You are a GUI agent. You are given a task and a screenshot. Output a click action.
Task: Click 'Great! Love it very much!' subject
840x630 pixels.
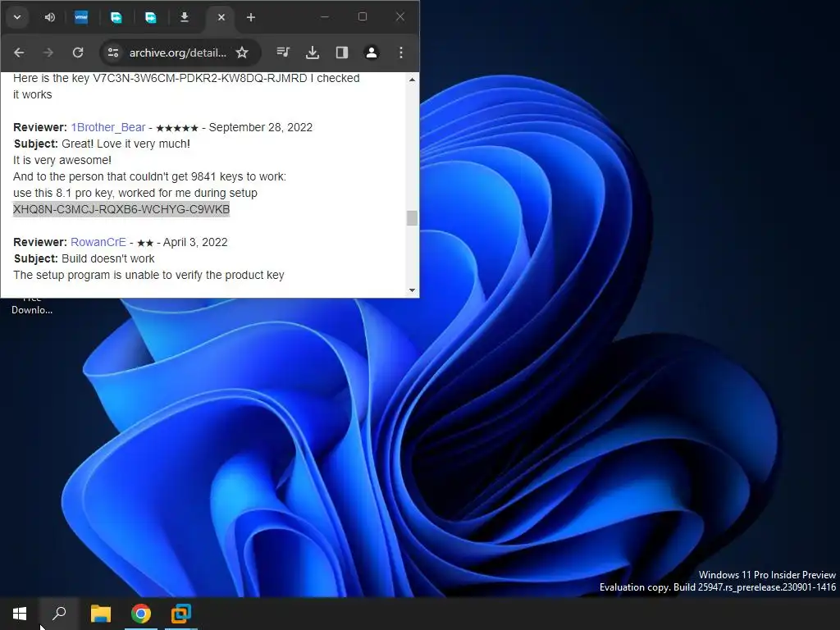pos(126,144)
